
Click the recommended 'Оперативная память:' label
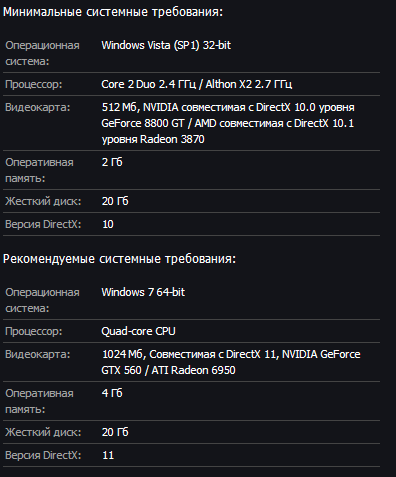tap(39, 401)
